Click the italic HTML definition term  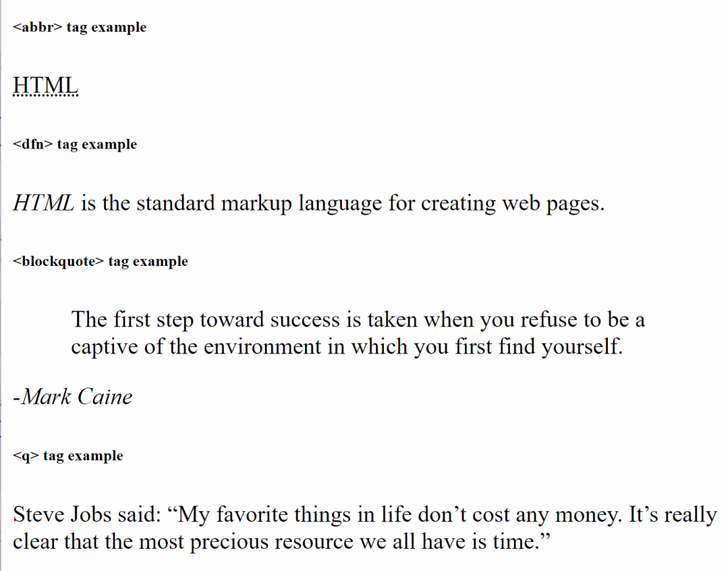click(43, 203)
